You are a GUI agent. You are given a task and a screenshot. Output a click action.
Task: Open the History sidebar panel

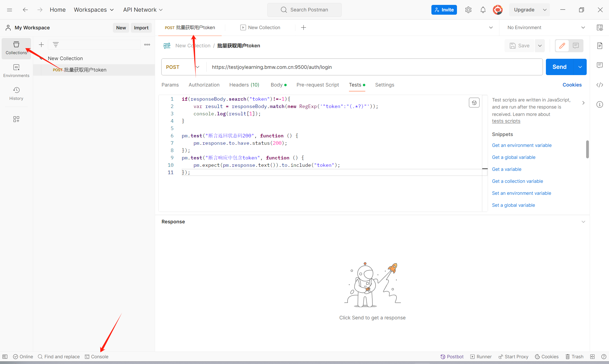(16, 94)
